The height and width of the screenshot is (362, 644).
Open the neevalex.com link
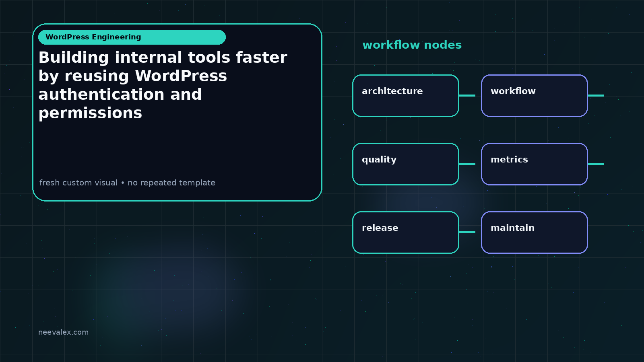[63, 332]
